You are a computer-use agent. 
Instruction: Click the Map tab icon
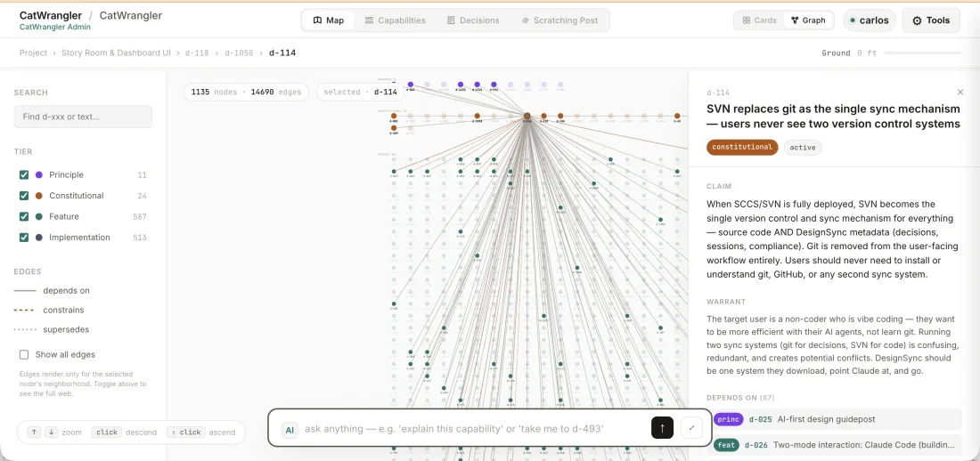(x=317, y=20)
